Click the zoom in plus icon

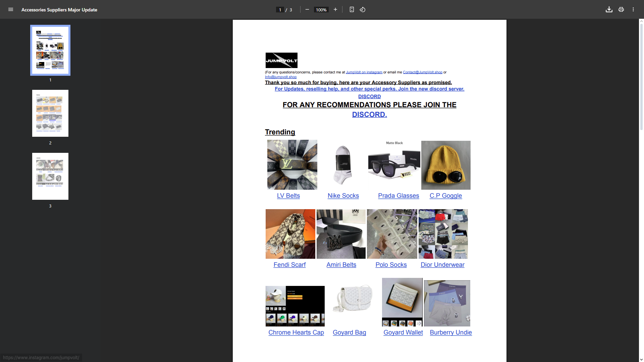(x=335, y=10)
